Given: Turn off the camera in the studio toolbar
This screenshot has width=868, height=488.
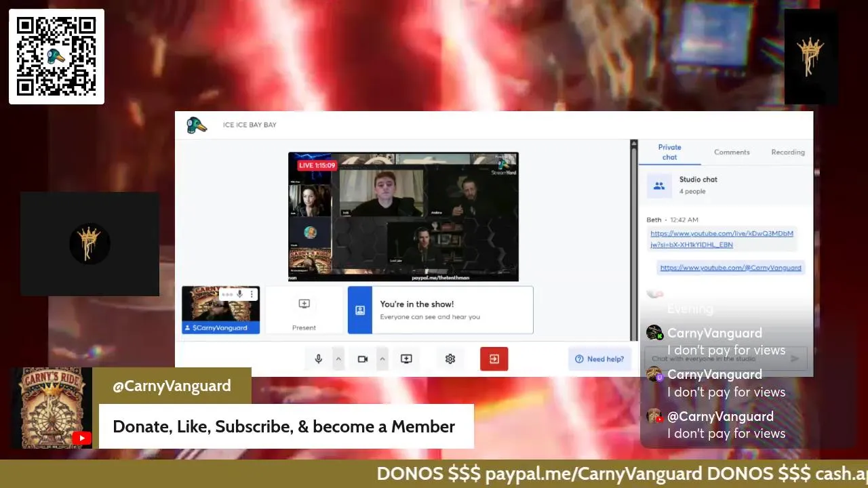Looking at the screenshot, I should click(363, 359).
